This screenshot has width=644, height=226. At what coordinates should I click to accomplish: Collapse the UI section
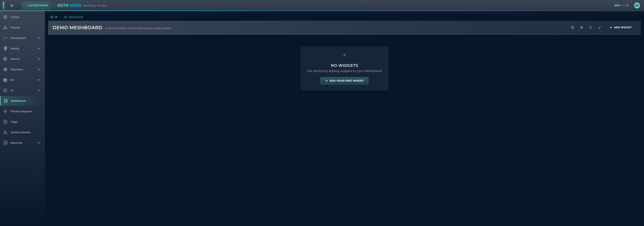[39, 90]
